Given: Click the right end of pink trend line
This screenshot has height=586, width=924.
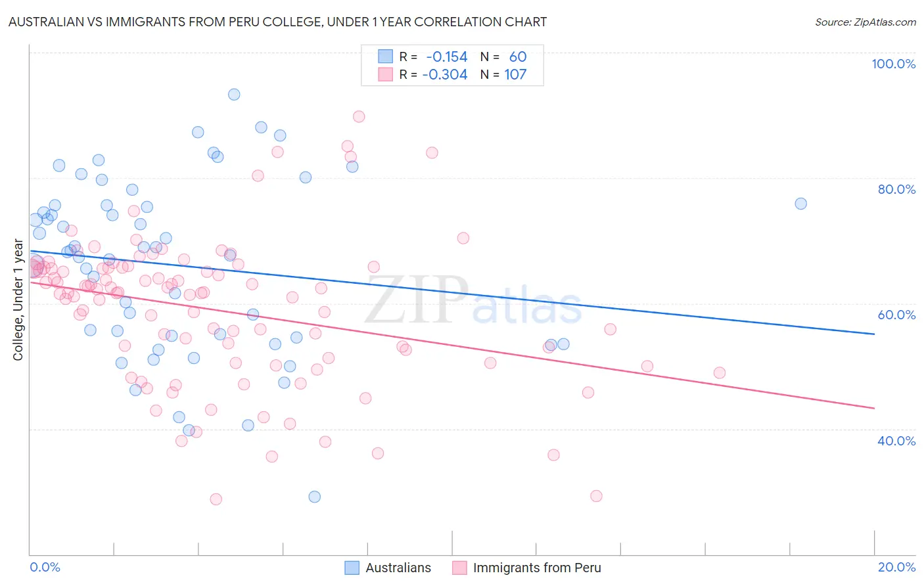Looking at the screenshot, I should coord(874,408).
